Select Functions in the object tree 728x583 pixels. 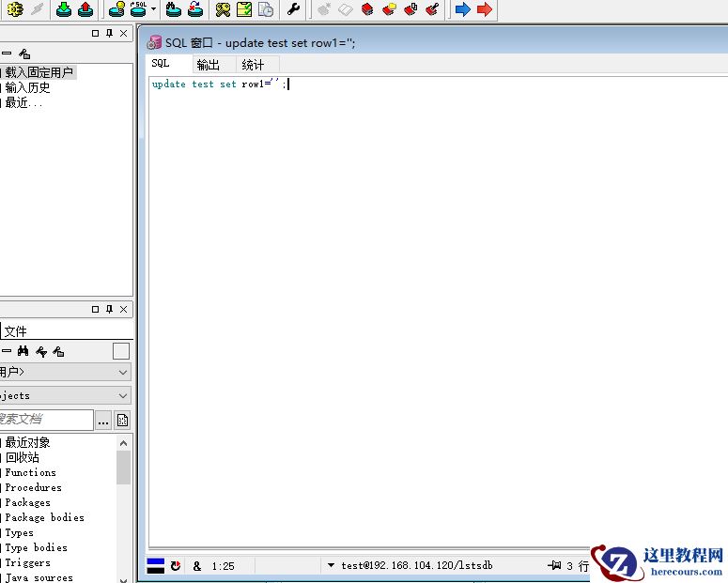click(31, 472)
